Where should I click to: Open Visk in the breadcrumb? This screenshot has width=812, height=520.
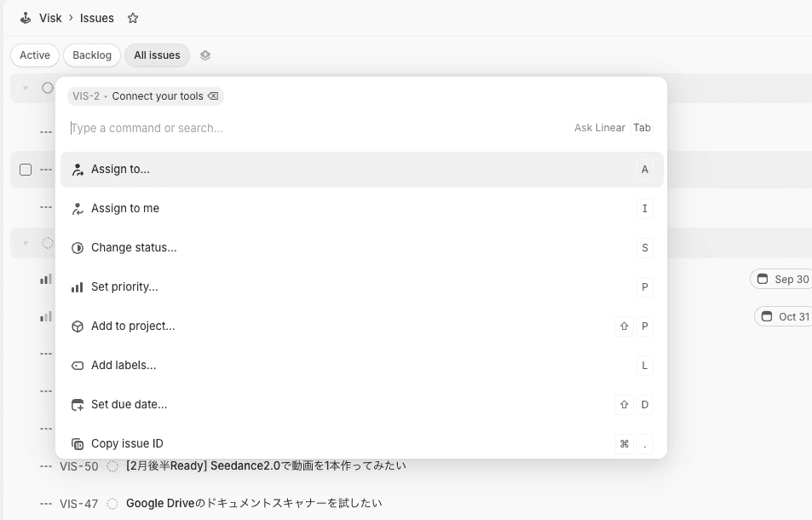50,18
